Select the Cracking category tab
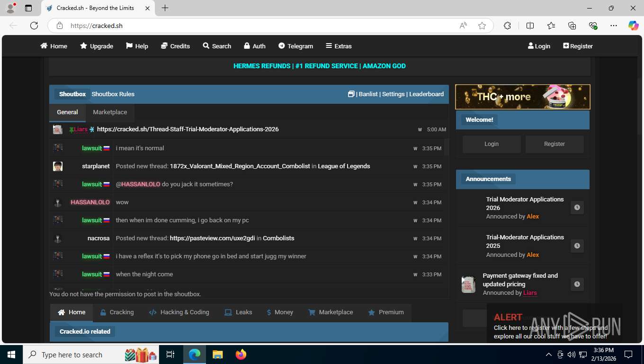 coord(117,312)
